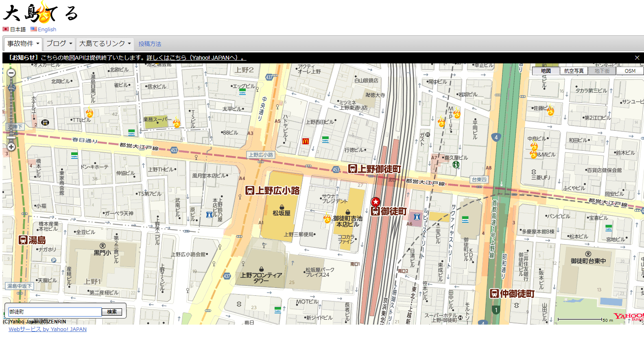The image size is (644, 338).
Task: Expand the 大島てるリンク dropdown
Action: (x=105, y=43)
